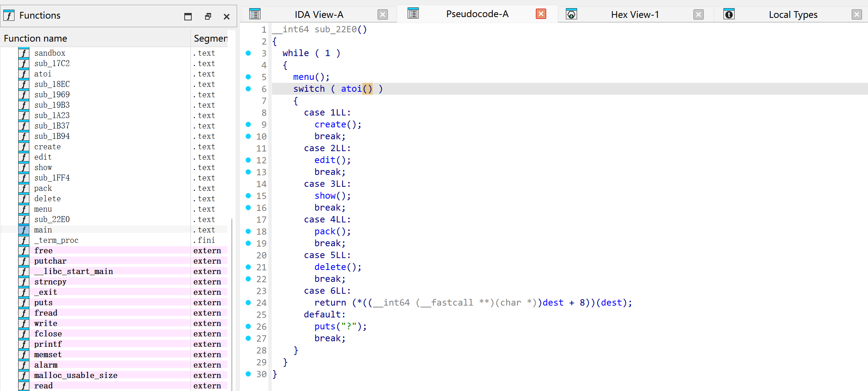
Task: Float the Functions panel with restore icon
Action: (x=208, y=16)
